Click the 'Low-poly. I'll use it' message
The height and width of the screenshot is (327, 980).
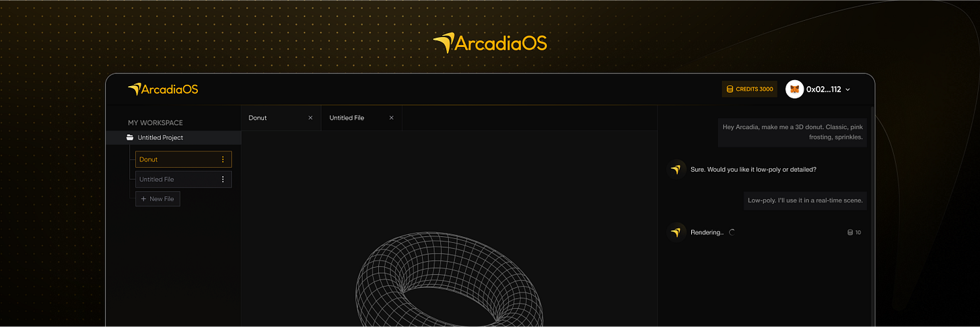[x=805, y=201]
